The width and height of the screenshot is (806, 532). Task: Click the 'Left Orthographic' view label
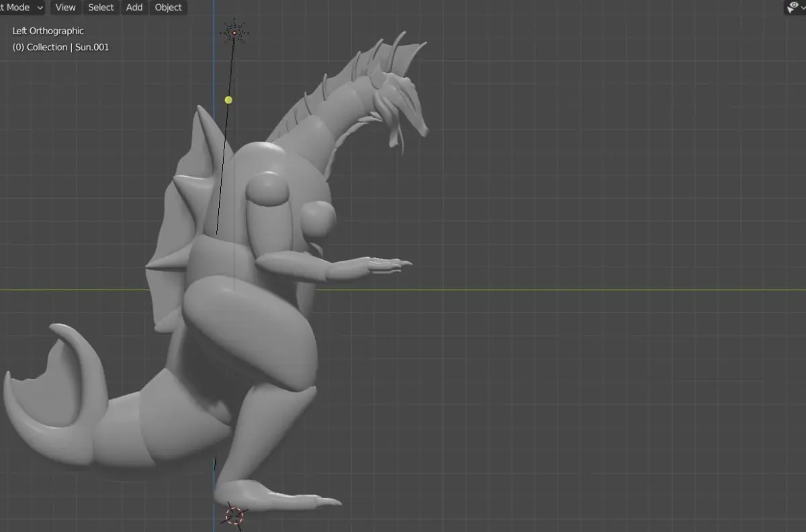pyautogui.click(x=48, y=31)
